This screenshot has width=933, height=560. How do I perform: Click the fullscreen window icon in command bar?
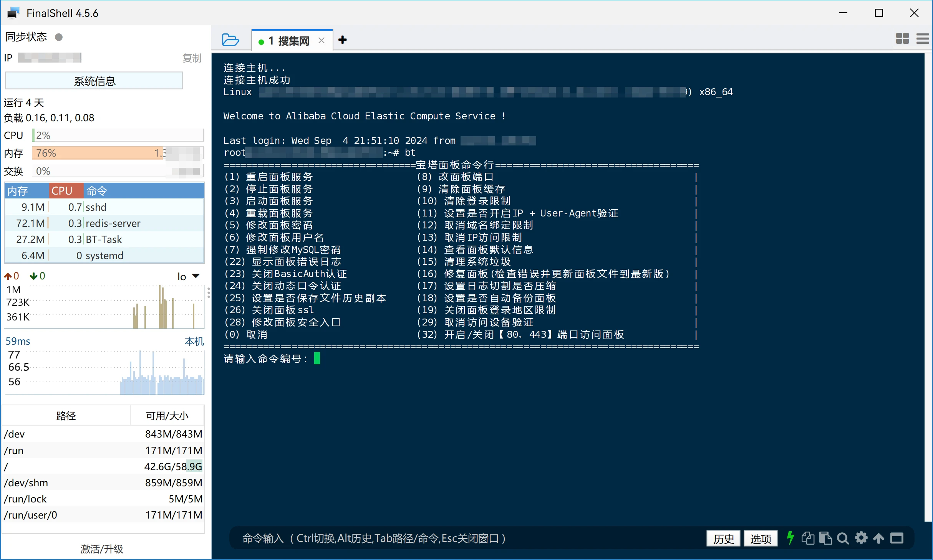pos(897,538)
